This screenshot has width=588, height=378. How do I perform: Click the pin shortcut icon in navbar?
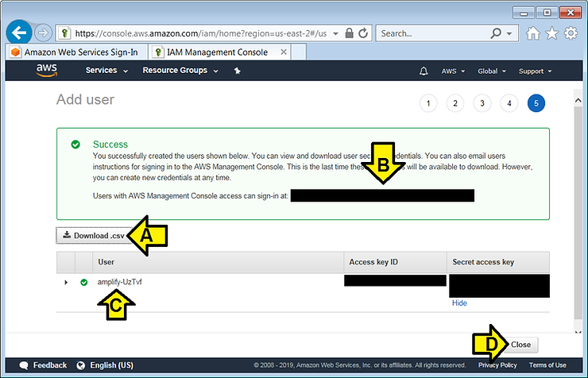237,71
